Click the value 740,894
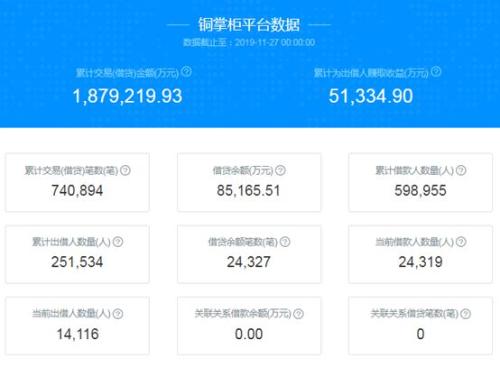The width and height of the screenshot is (500, 376). [77, 191]
